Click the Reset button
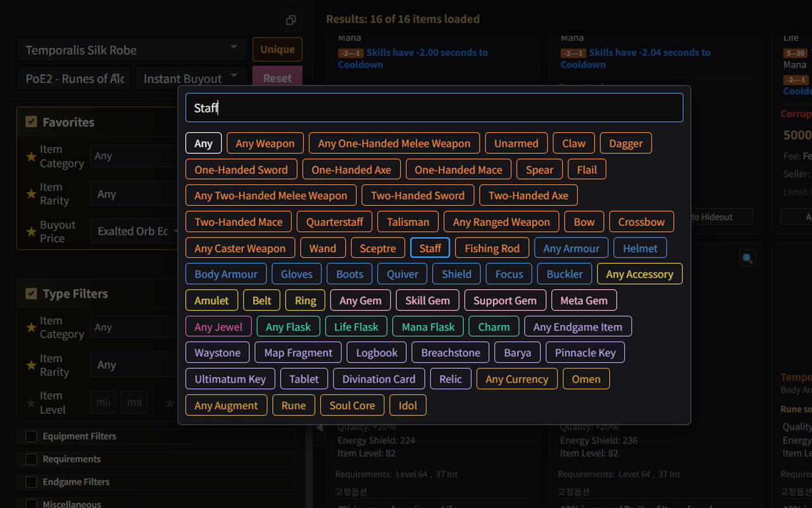Viewport: 812px width, 508px height. tap(277, 79)
